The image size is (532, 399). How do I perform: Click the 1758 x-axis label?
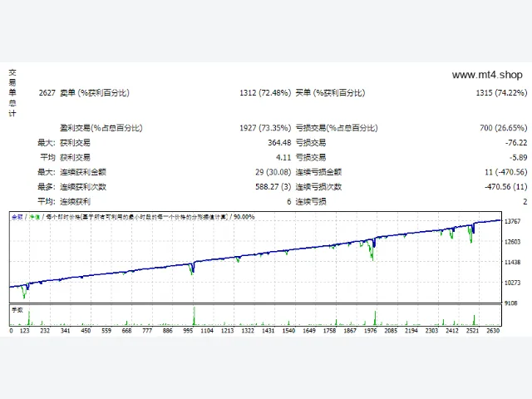click(x=329, y=331)
